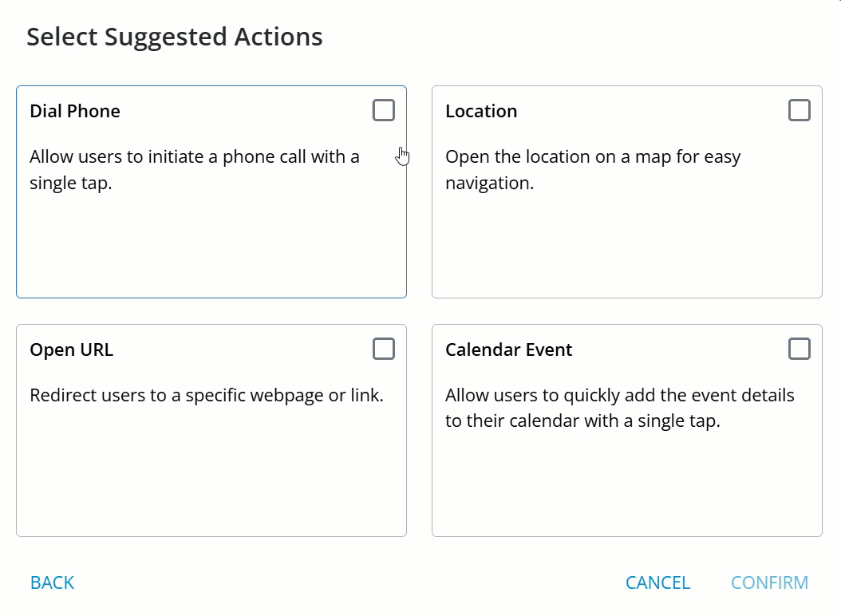
Task: Click the "Location" card title
Action: [481, 111]
